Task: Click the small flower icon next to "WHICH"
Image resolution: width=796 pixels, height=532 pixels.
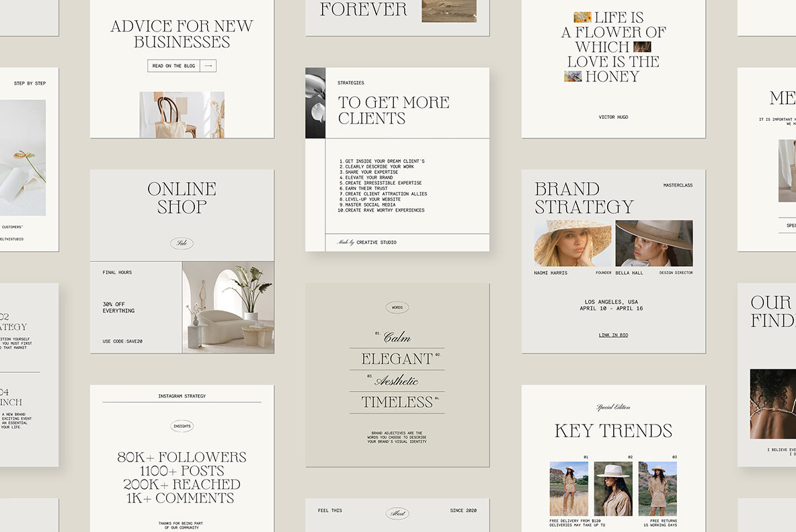Action: [x=642, y=46]
